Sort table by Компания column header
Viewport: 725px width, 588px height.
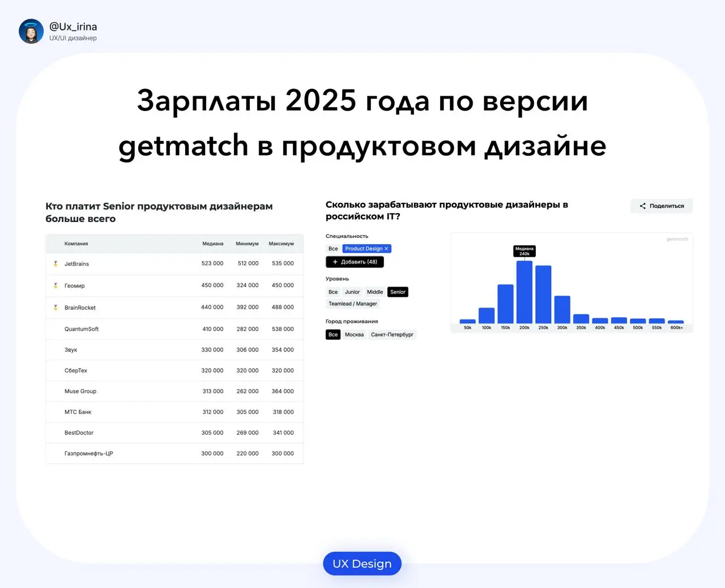pos(76,244)
